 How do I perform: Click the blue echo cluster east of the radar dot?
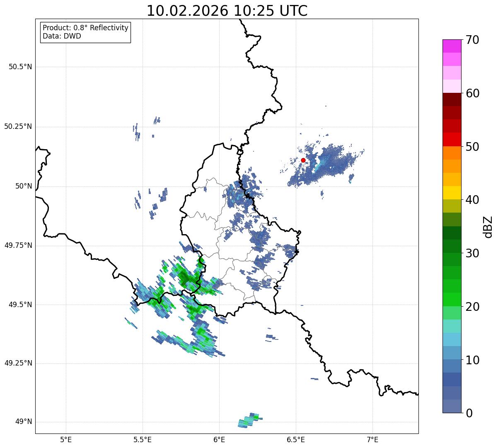325,166
